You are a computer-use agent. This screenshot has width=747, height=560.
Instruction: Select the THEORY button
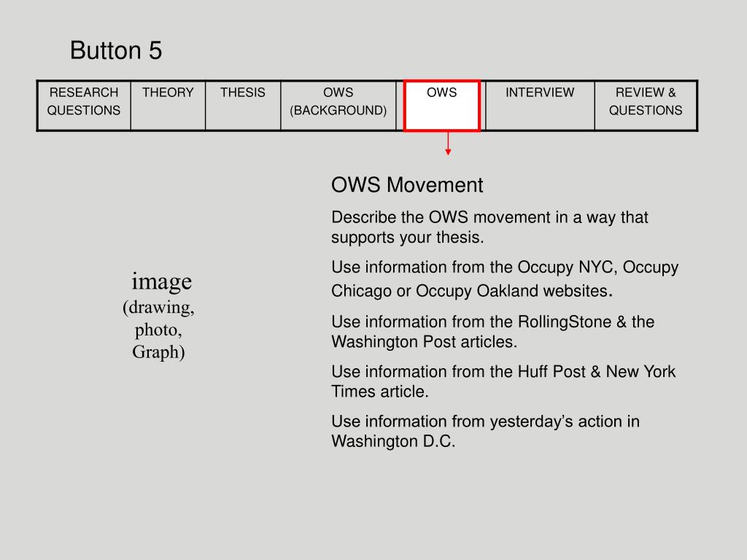(168, 106)
